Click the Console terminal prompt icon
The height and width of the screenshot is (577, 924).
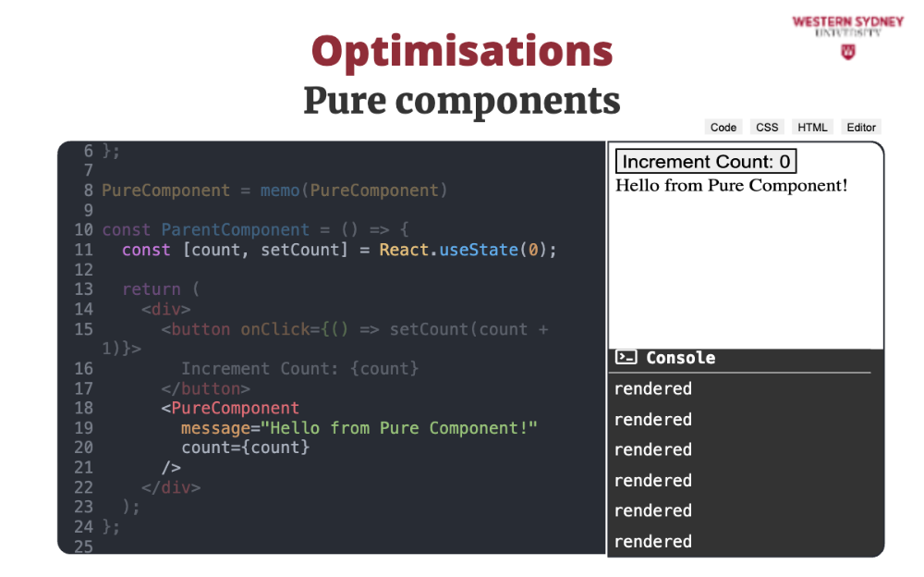pyautogui.click(x=626, y=358)
